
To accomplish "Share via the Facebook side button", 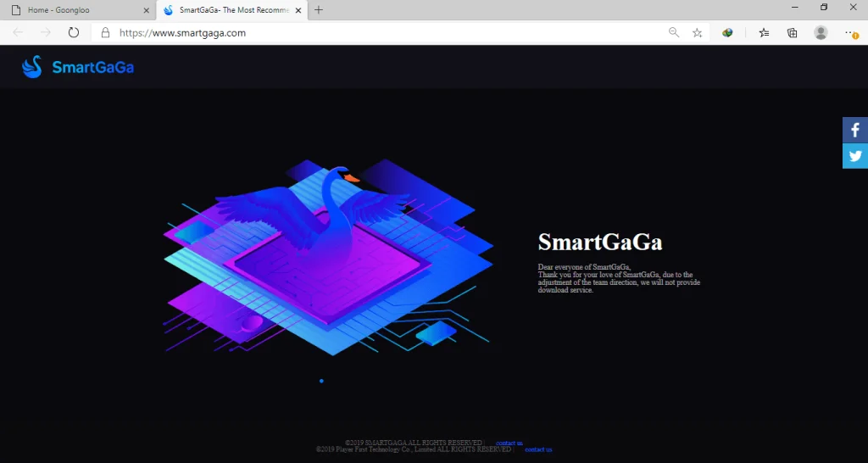I will (x=855, y=130).
